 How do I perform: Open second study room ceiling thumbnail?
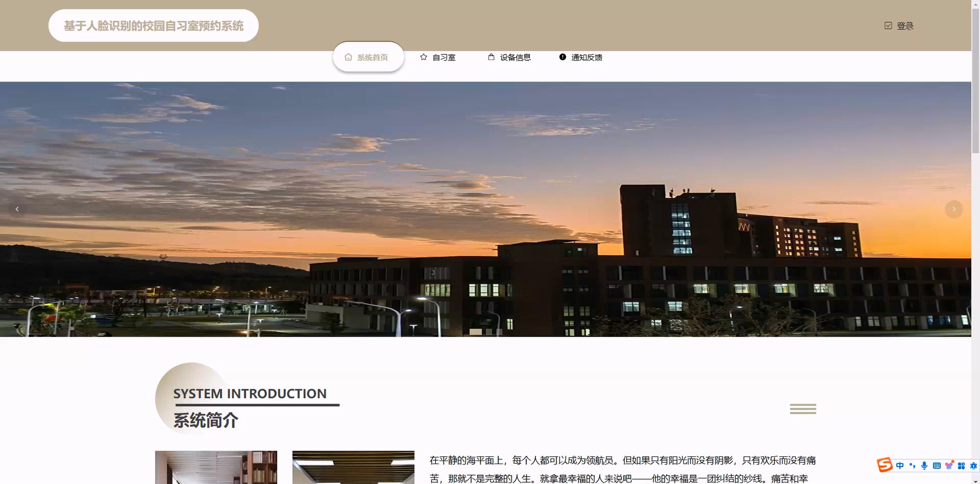tap(353, 467)
